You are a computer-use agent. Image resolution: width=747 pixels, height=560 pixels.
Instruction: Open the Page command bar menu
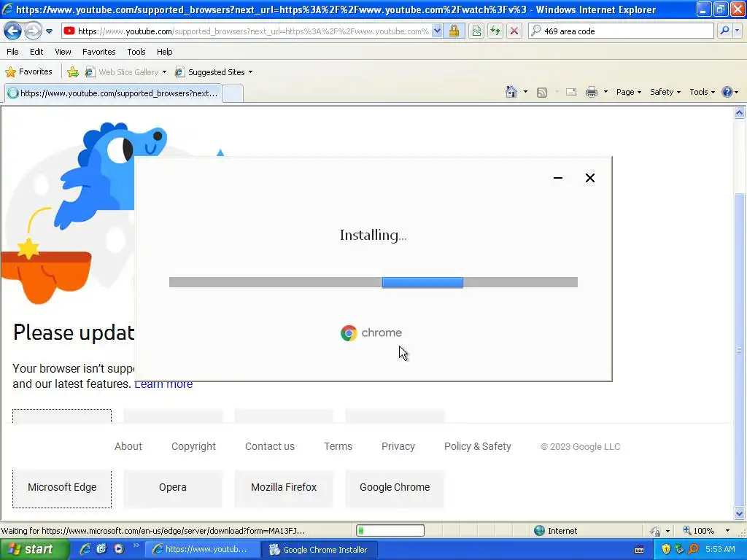(628, 92)
